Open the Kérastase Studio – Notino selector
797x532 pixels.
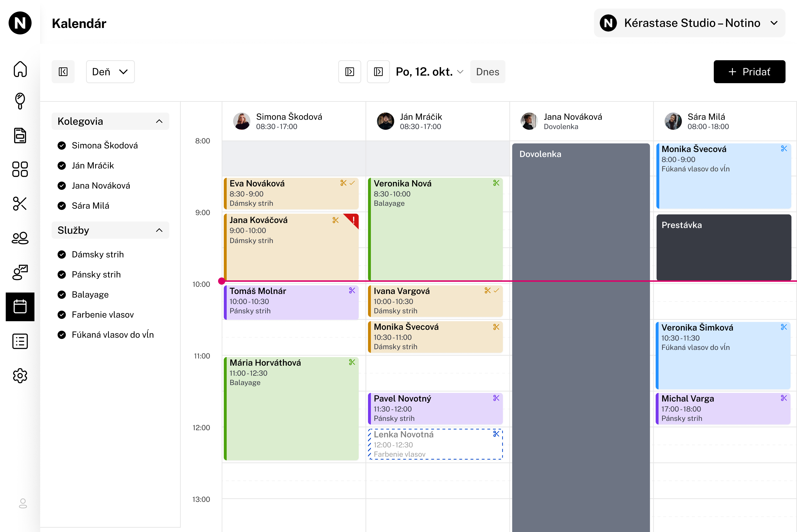tap(689, 23)
